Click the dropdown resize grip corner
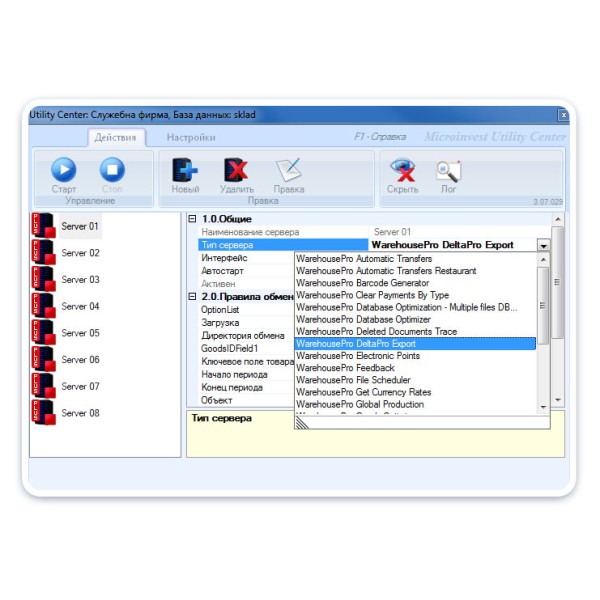Screen dimensions: 600x600 pyautogui.click(x=302, y=422)
